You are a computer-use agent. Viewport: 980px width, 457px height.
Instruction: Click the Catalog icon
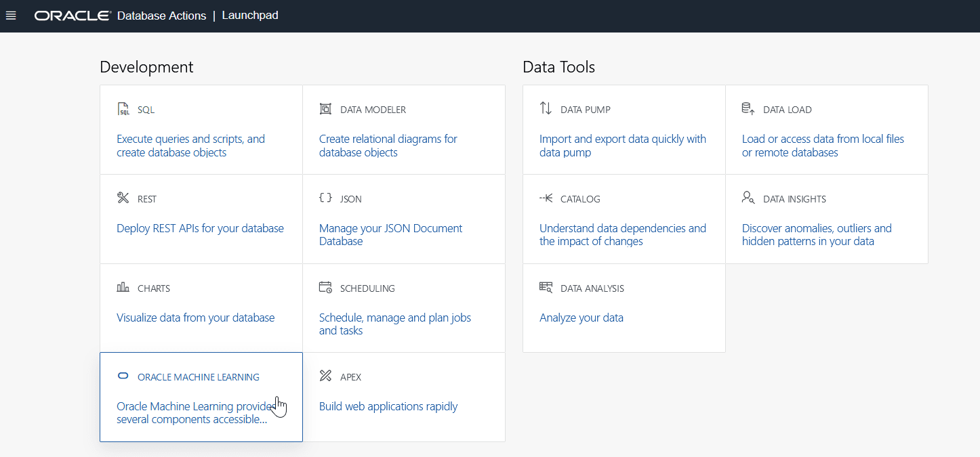(x=546, y=198)
